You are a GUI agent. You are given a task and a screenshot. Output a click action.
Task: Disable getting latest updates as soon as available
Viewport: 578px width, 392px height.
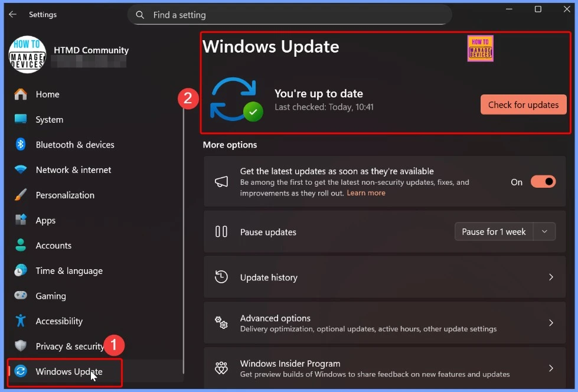(x=543, y=181)
